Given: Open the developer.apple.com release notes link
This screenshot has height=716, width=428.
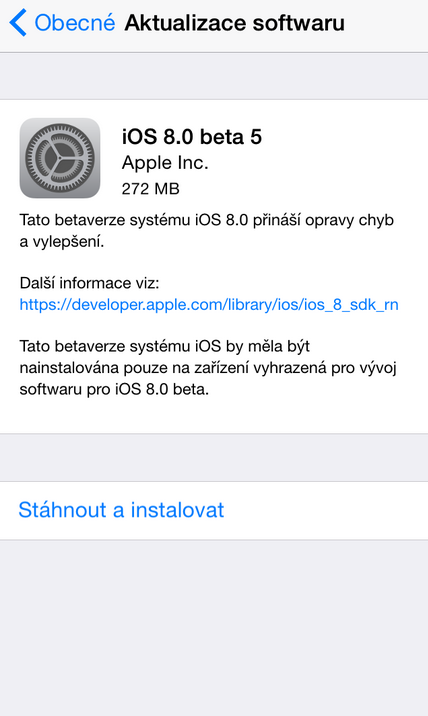Looking at the screenshot, I should tap(209, 304).
